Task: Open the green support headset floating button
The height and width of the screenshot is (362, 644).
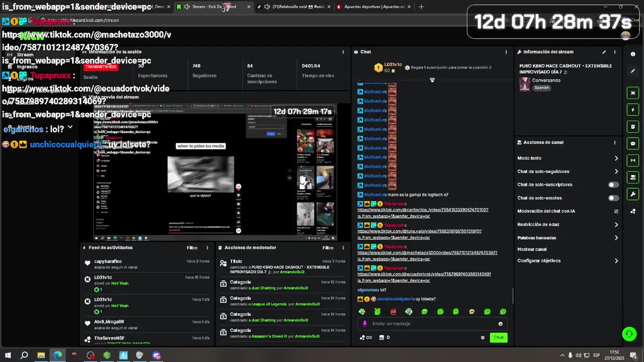Action: click(629, 334)
